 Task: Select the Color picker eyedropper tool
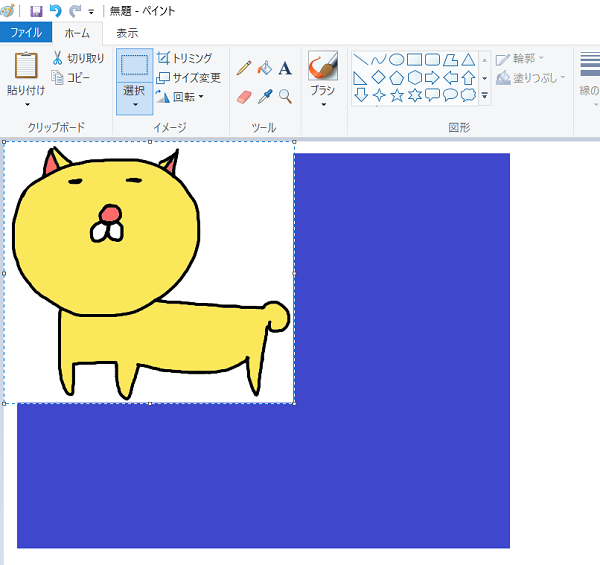pos(265,97)
